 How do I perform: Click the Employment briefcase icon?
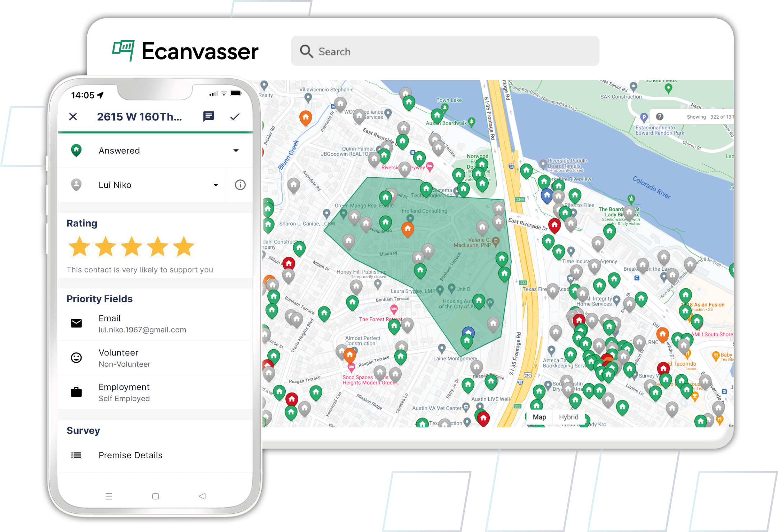[x=77, y=392]
